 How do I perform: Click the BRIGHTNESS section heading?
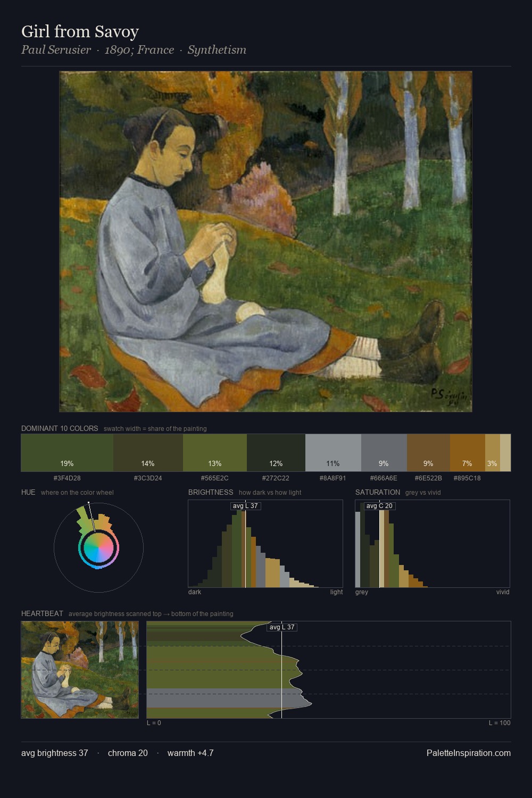pos(211,492)
